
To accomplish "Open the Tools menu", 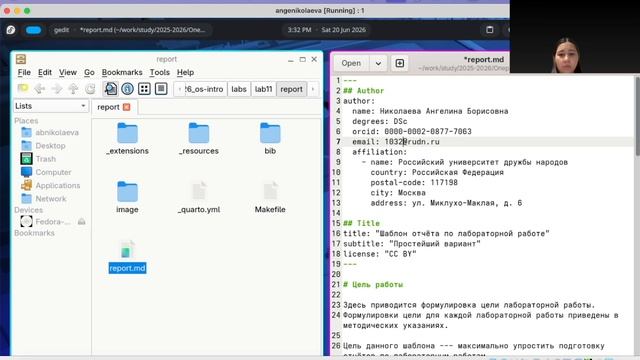I will [160, 72].
